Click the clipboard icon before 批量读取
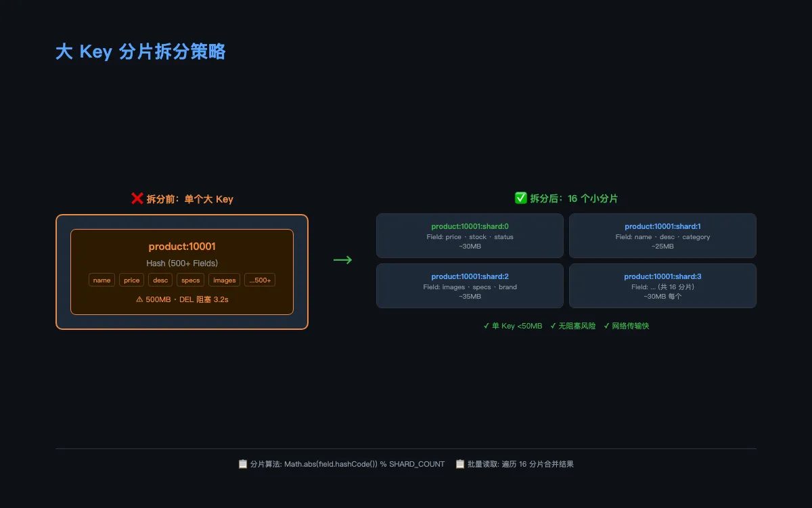 [460, 464]
